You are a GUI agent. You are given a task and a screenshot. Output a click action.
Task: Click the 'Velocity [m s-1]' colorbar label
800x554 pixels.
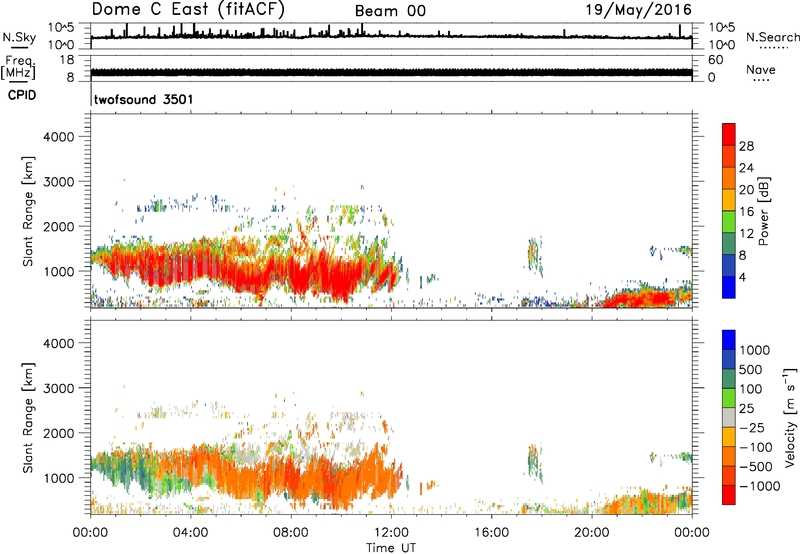[790, 417]
